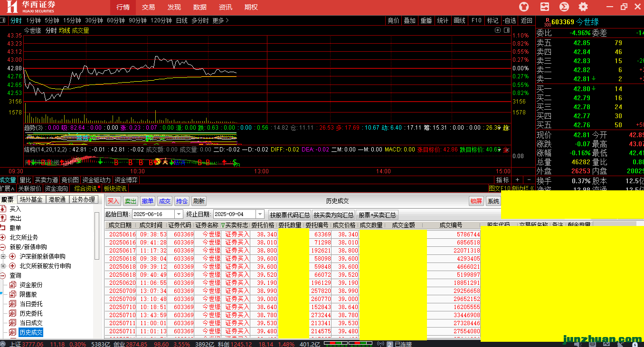644x347 pixels.
Task: Expand the 沪深新股新债申购 tree node
Action: pos(4,256)
